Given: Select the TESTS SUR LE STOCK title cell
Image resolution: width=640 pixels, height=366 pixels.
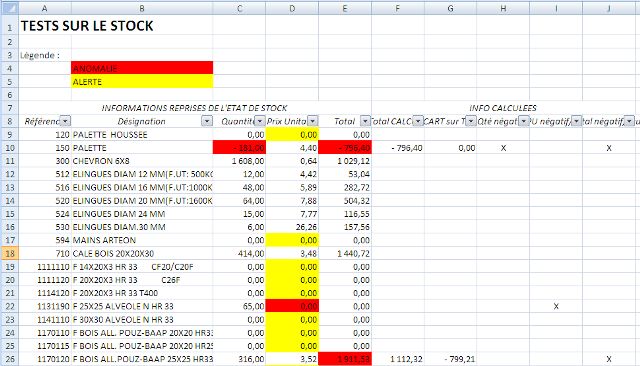Looking at the screenshot, I should (x=87, y=26).
